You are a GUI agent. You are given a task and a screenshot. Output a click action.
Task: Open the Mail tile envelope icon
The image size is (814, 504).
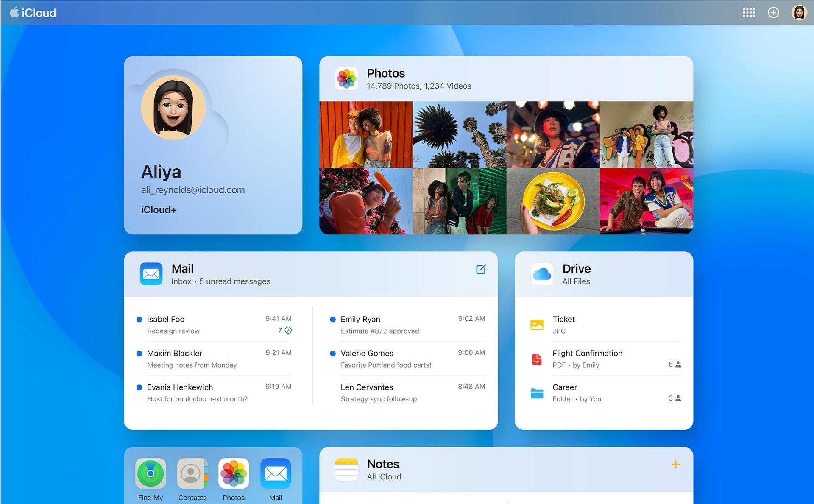coord(151,274)
